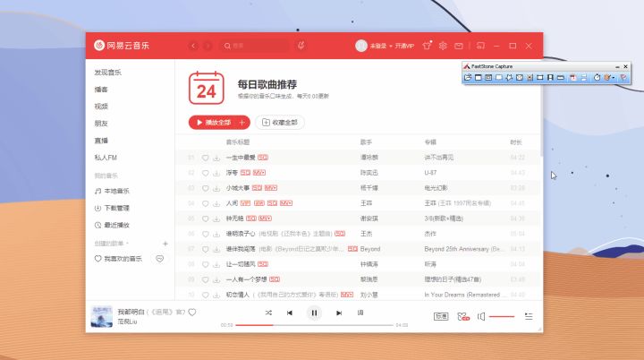FastStone: capture freehand region icon
This screenshot has width=644, height=360.
(x=509, y=77)
